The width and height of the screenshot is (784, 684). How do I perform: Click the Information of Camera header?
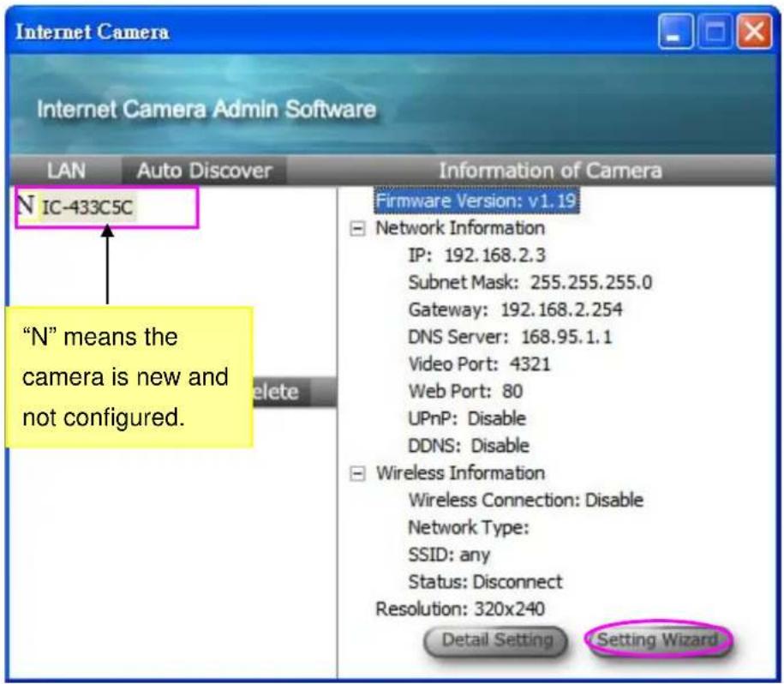coord(550,171)
